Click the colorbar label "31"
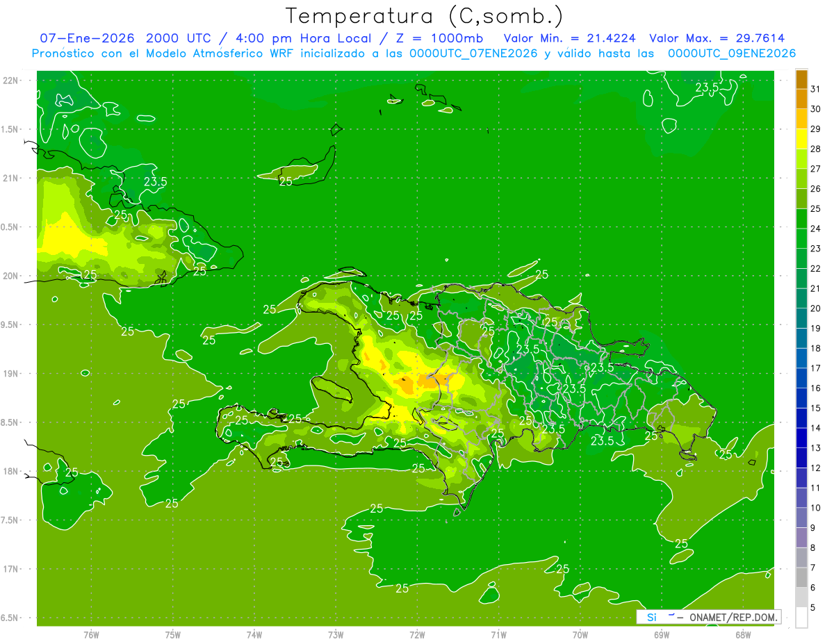 816,89
